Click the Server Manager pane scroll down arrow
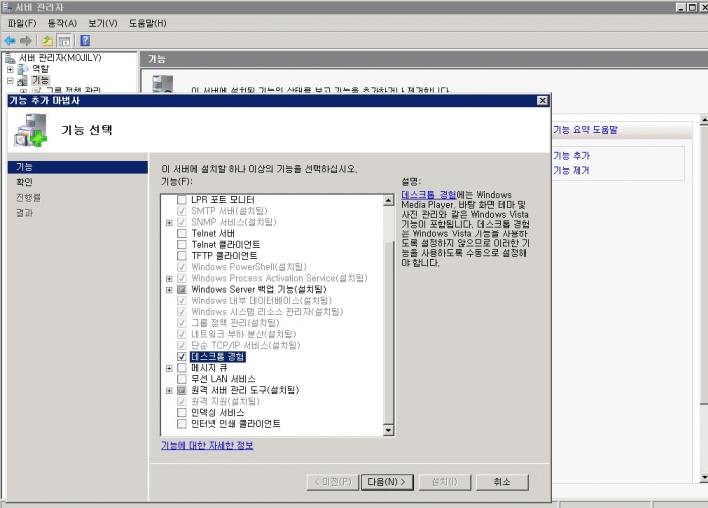Viewport: 708px width, 508px height. click(x=704, y=477)
